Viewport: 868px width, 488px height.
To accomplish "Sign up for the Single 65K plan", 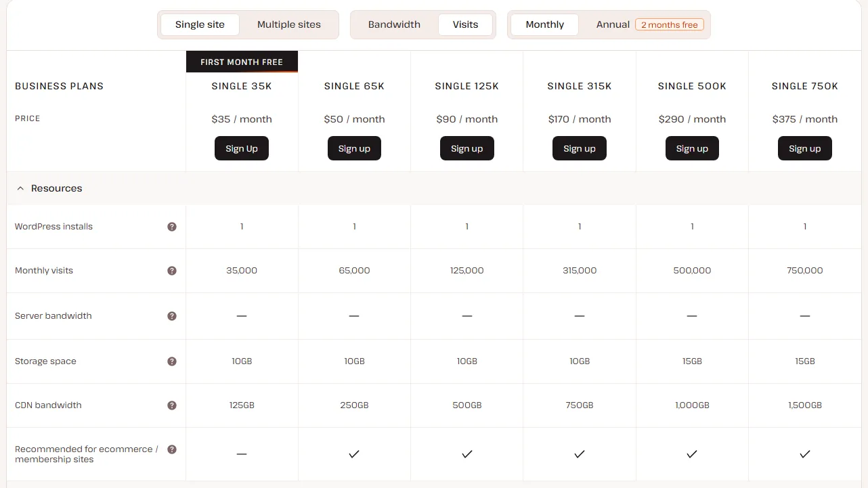I will pyautogui.click(x=354, y=148).
